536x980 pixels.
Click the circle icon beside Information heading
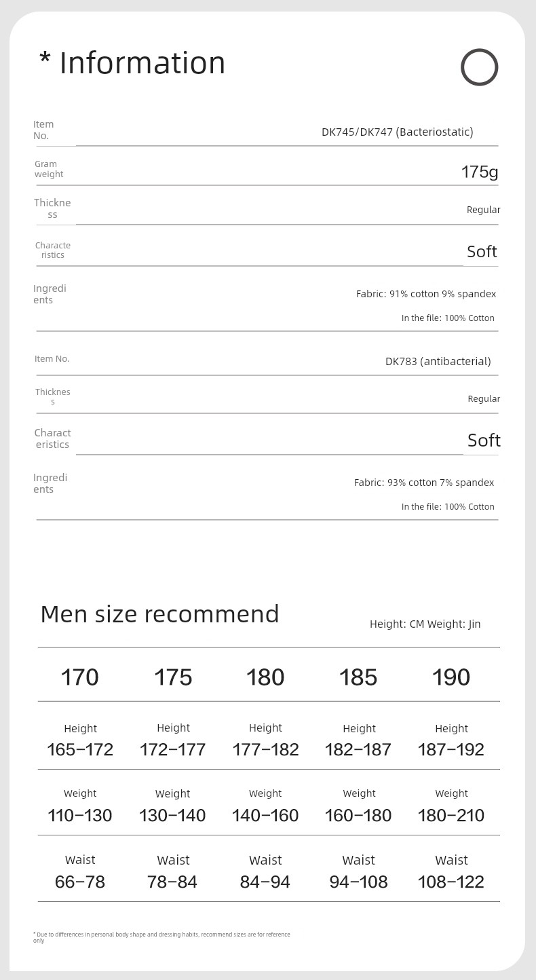tap(480, 67)
